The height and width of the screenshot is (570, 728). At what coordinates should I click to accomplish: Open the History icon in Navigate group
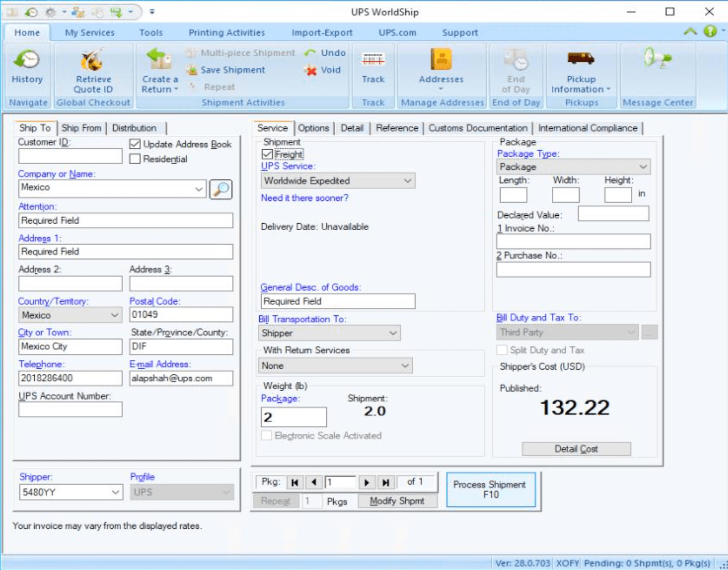pyautogui.click(x=27, y=60)
